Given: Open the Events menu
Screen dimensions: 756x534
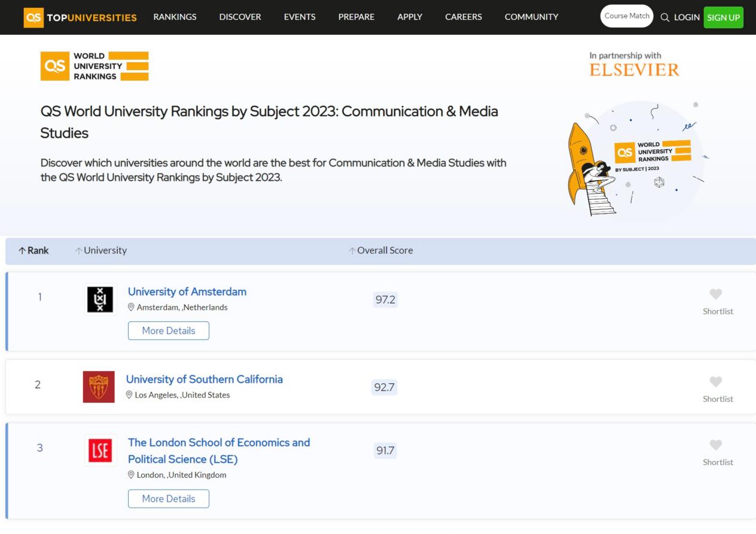Looking at the screenshot, I should tap(300, 17).
